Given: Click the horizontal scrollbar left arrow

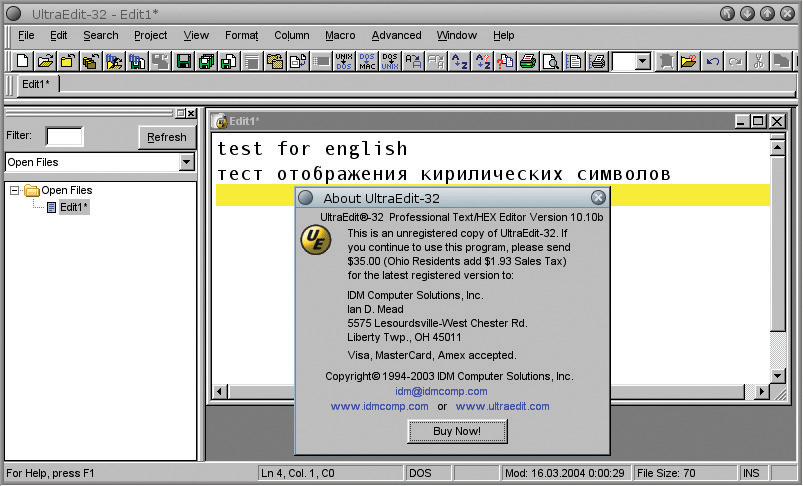Looking at the screenshot, I should pos(220,392).
